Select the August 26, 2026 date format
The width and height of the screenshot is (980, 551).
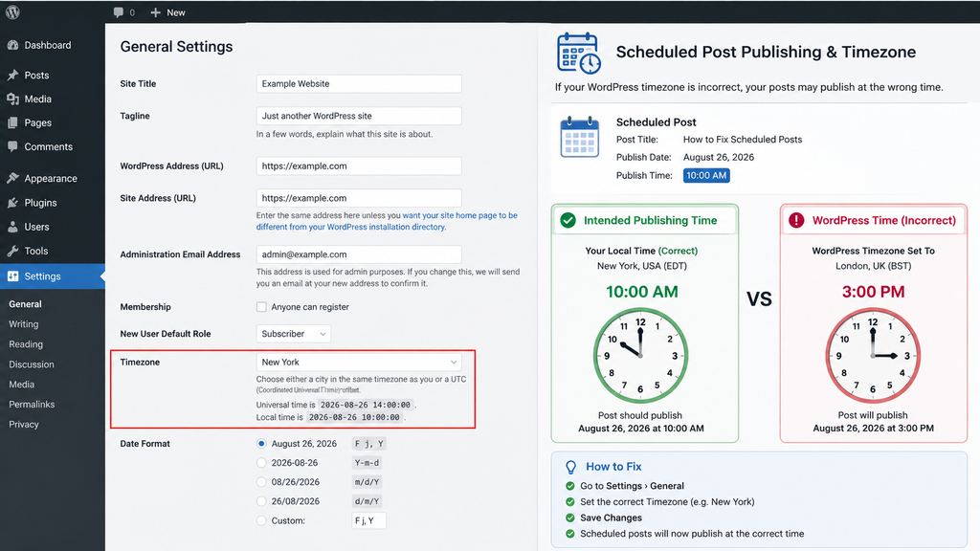261,444
